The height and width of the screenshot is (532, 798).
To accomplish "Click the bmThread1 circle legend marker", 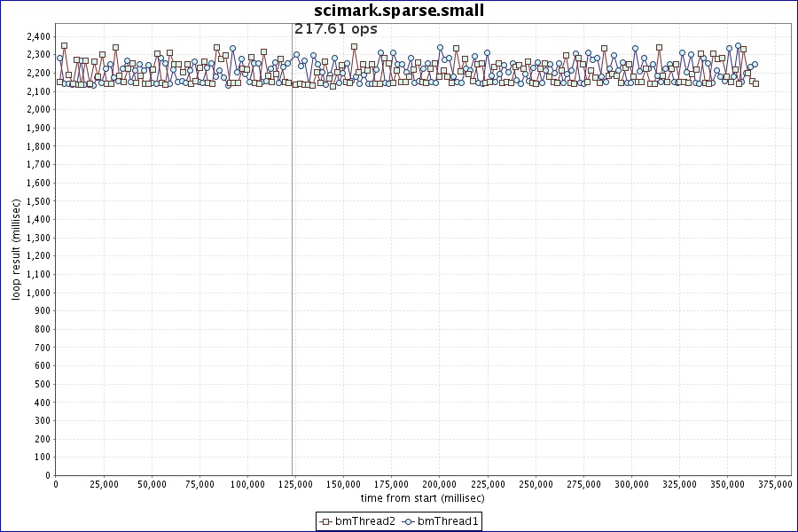I will (x=409, y=521).
